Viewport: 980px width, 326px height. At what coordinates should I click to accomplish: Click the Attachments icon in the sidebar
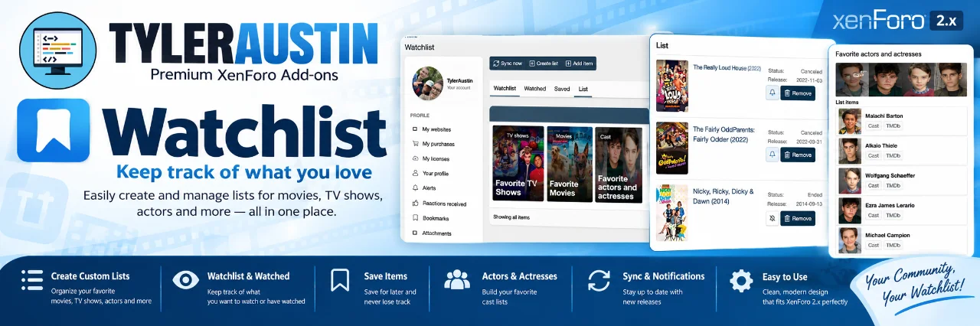pos(415,233)
